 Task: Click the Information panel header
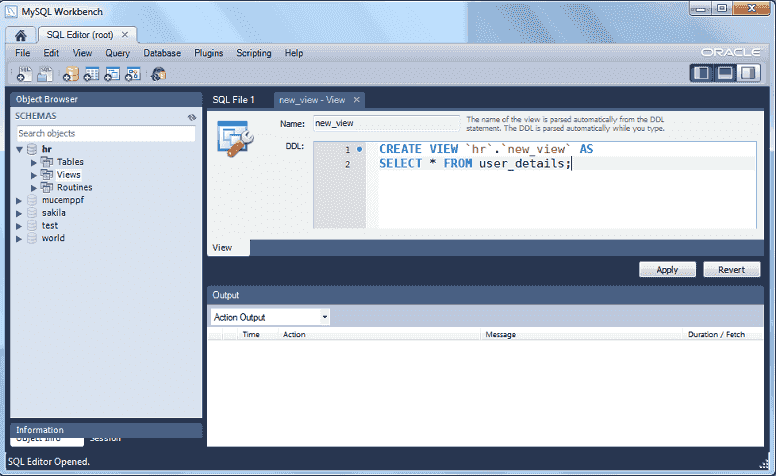106,430
